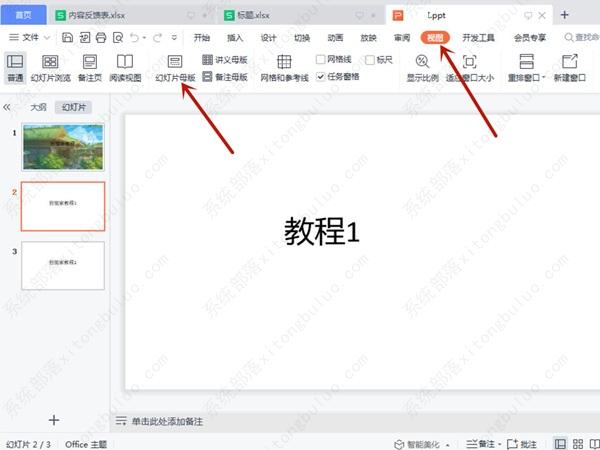Open 幻灯片浏览 slide sorter view
The image size is (600, 450).
click(51, 68)
